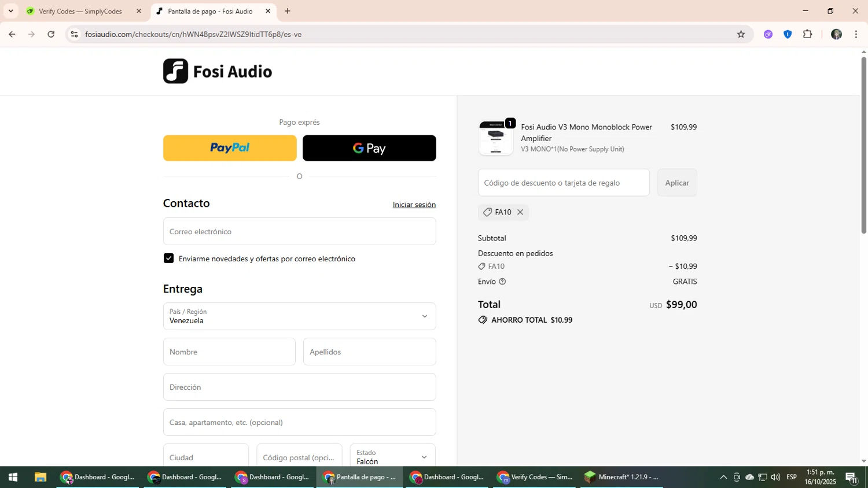Click the scrollbar down arrow
The width and height of the screenshot is (868, 488).
pyautogui.click(x=864, y=461)
